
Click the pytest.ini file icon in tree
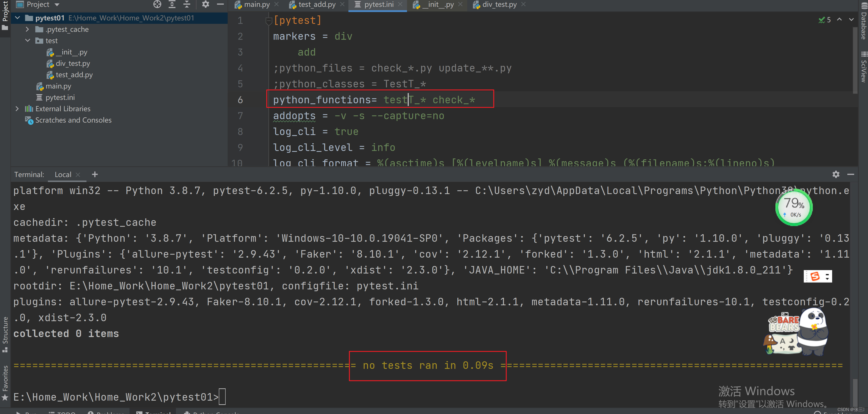coord(39,98)
